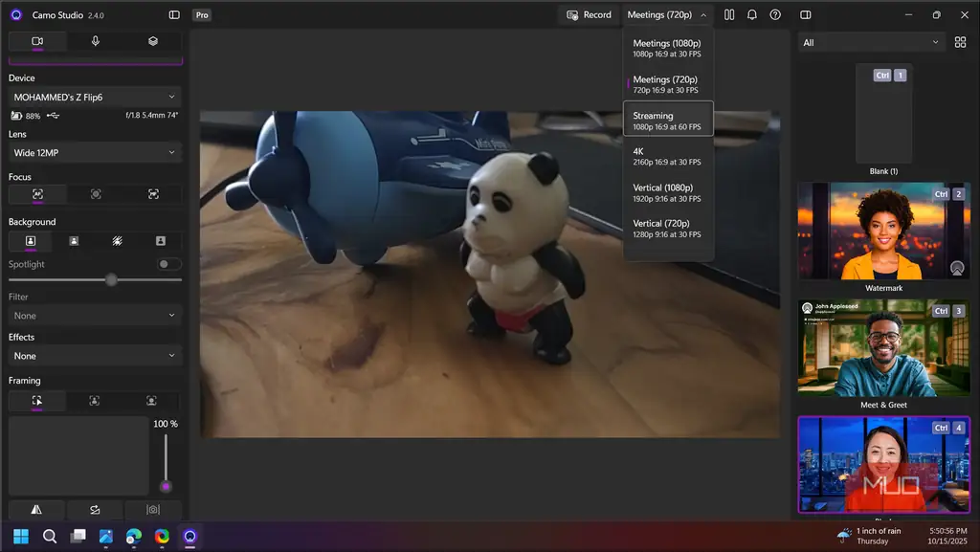This screenshot has width=980, height=552.
Task: Choose the Streaming 1080p 60 FPS preset
Action: point(668,121)
